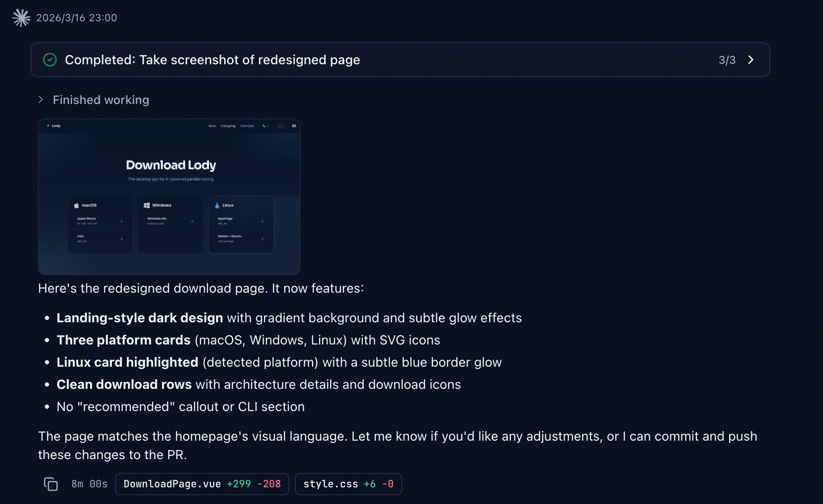Click the Download Lody heading in thumbnail
The image size is (823, 504).
[x=171, y=165]
